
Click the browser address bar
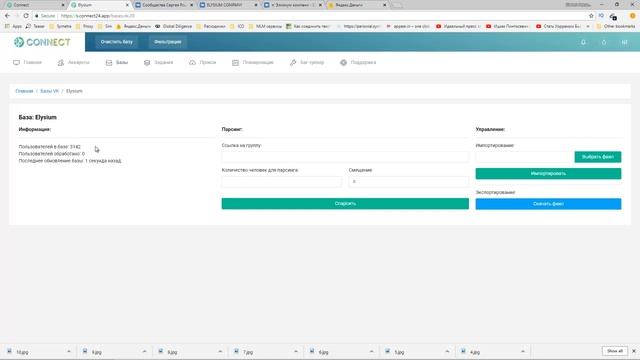(310, 16)
